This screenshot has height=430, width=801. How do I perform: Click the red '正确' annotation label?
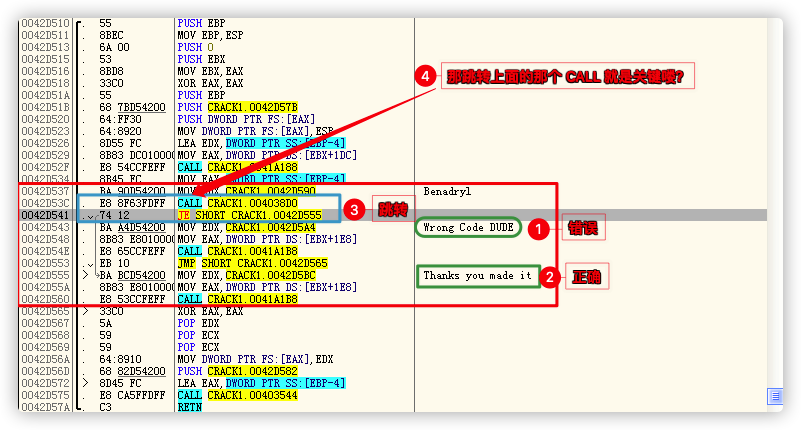click(587, 277)
